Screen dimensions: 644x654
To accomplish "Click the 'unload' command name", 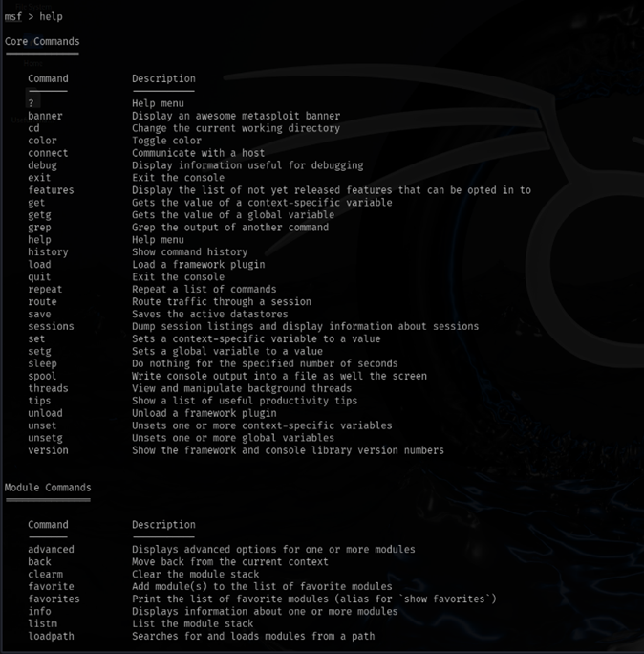I will (45, 413).
